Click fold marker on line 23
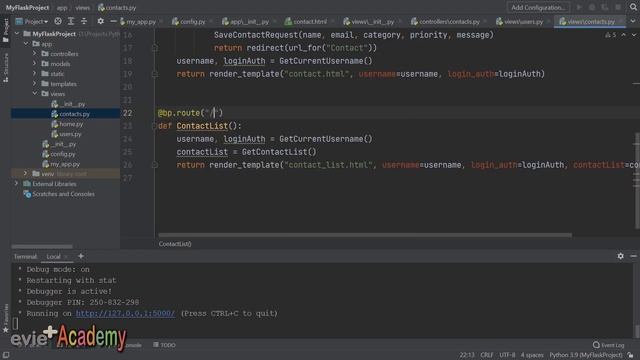This screenshot has height=360, width=640. pyautogui.click(x=155, y=126)
